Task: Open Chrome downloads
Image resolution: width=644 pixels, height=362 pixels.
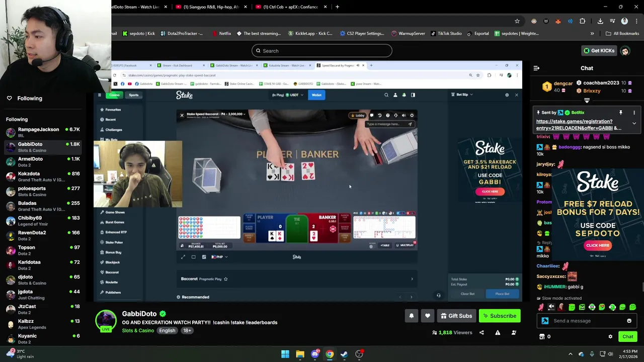Action: [x=600, y=21]
